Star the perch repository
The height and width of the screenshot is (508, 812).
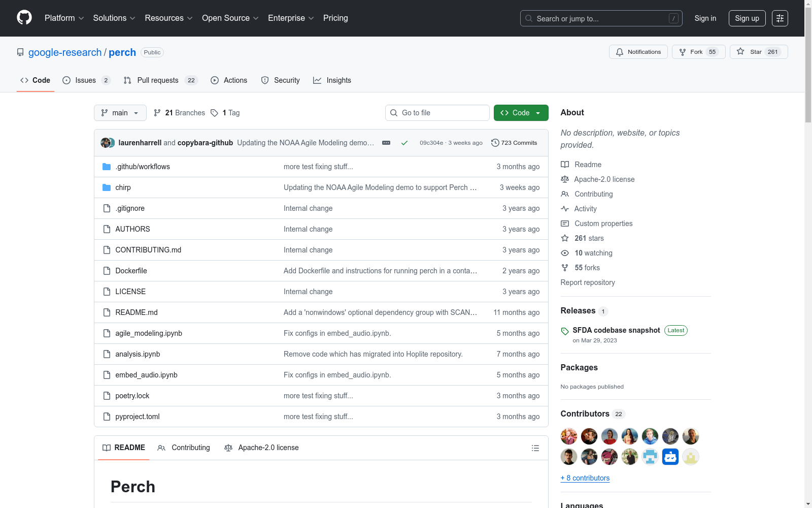[759, 52]
